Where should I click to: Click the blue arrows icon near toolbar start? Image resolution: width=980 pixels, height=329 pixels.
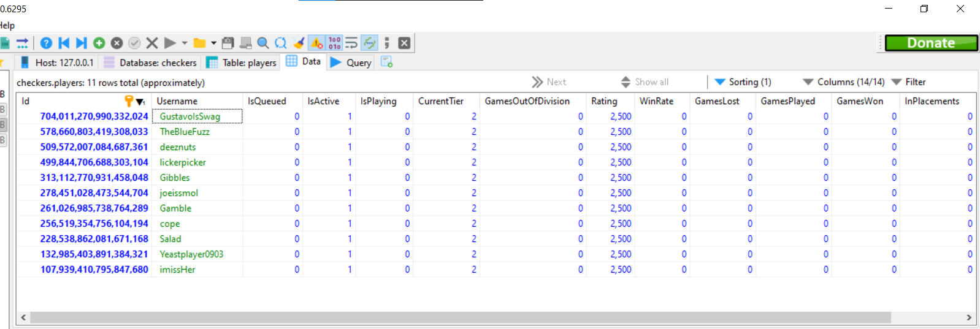[x=23, y=43]
